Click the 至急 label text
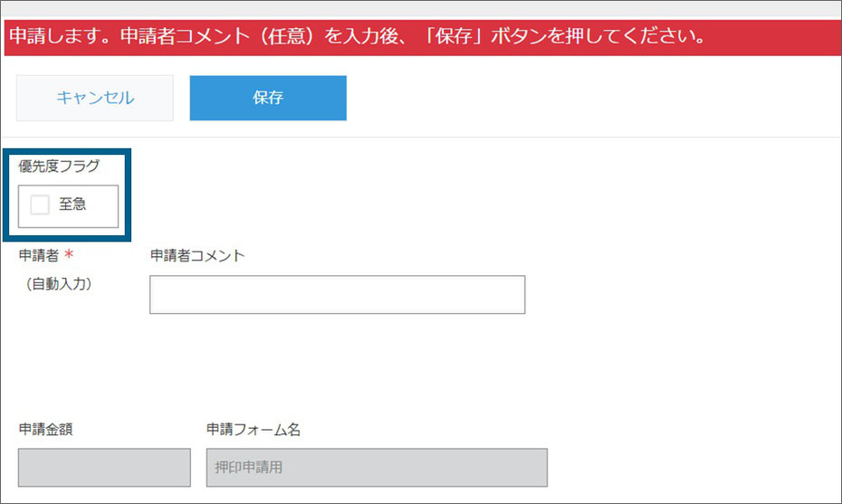Screen dimensions: 842x504 [72, 204]
